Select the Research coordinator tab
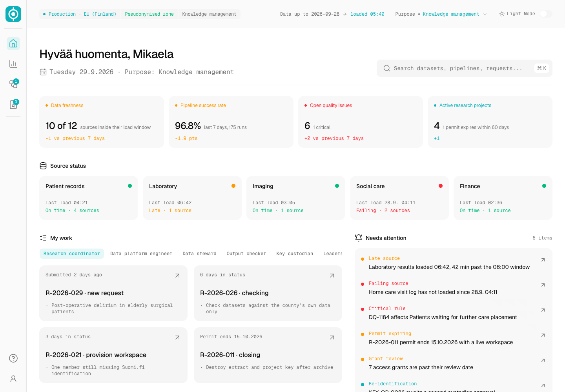This screenshot has height=392, width=565. [x=72, y=254]
